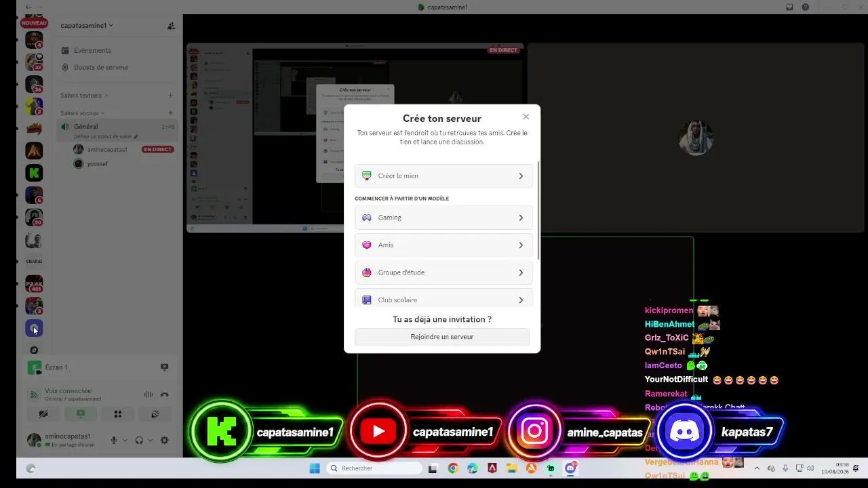Collapse the Salons textuels category
This screenshot has width=868, height=488.
pyautogui.click(x=84, y=96)
